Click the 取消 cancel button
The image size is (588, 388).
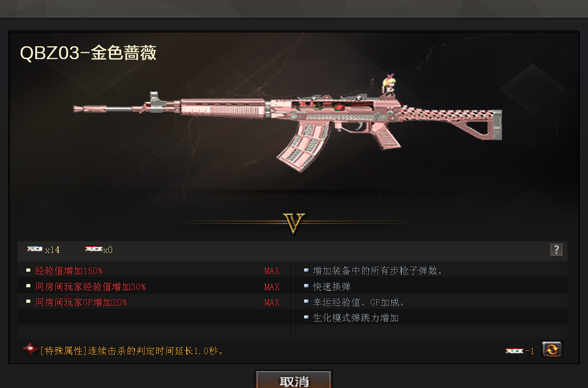[293, 380]
